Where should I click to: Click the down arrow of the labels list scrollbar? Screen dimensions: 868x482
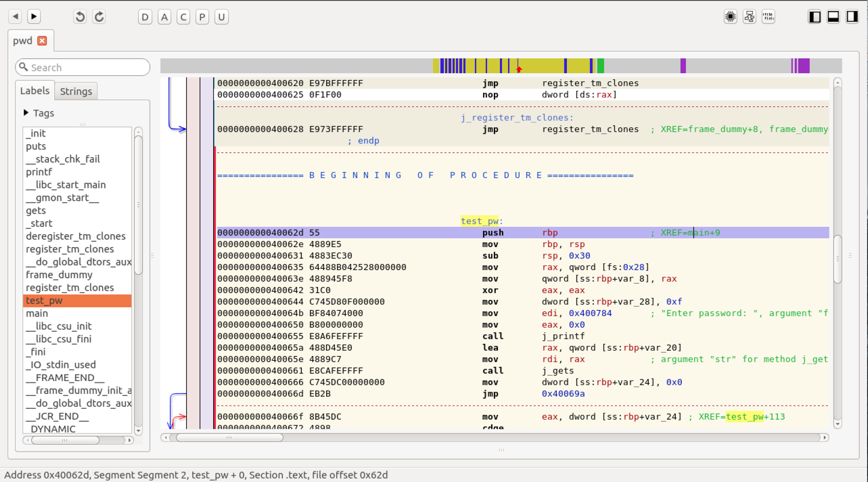[x=139, y=430]
